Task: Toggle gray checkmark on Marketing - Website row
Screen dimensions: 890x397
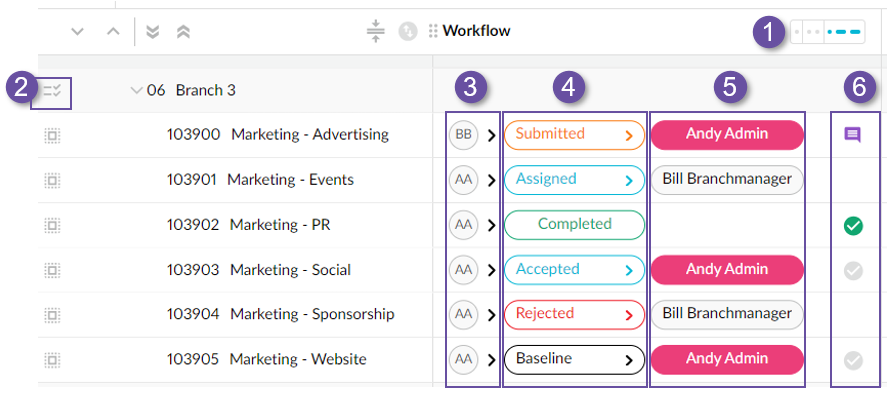Action: tap(853, 360)
